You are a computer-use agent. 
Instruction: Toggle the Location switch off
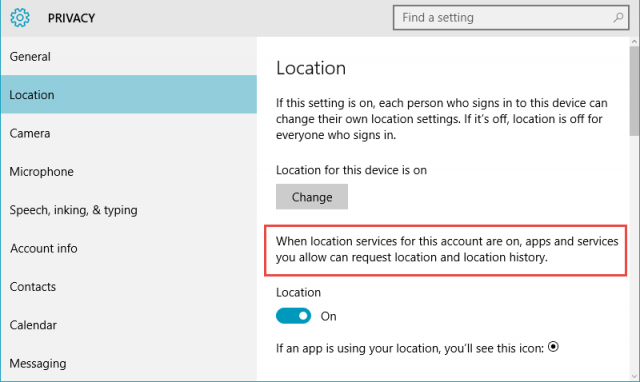click(293, 316)
